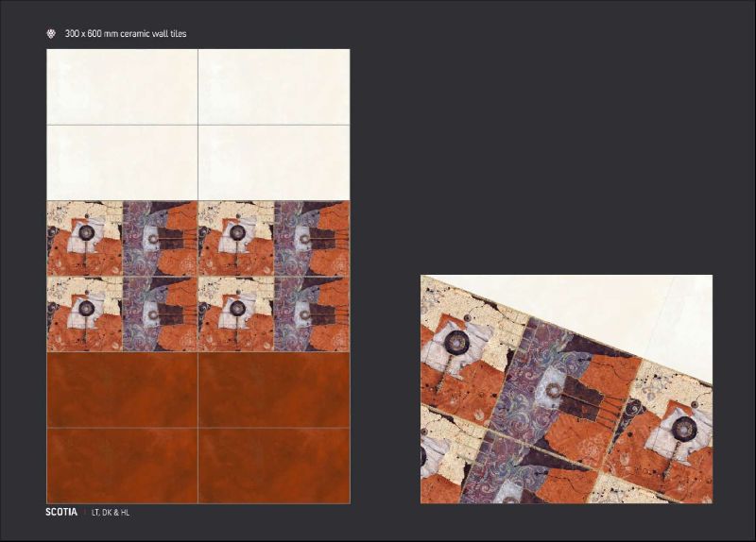Click the third-row right decorative highlighter tile
This screenshot has height=542, width=756.
coord(274,238)
